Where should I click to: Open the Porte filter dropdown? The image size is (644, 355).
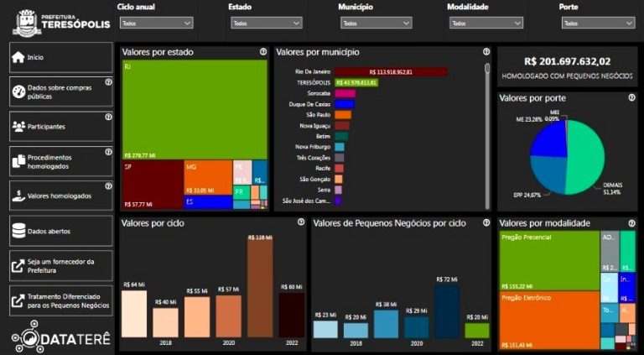click(598, 23)
